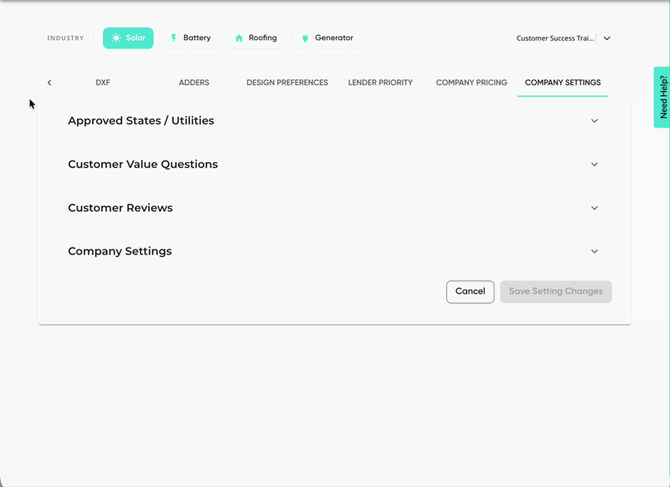
Task: Switch to the DXF tab
Action: [x=103, y=82]
